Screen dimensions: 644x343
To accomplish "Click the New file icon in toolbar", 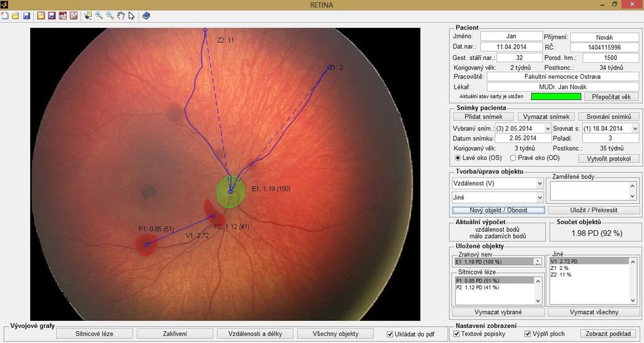I will pos(4,16).
